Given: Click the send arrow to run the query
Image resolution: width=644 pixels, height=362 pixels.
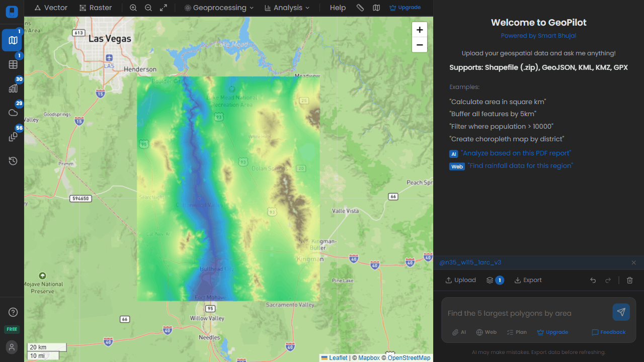Looking at the screenshot, I should [x=621, y=312].
